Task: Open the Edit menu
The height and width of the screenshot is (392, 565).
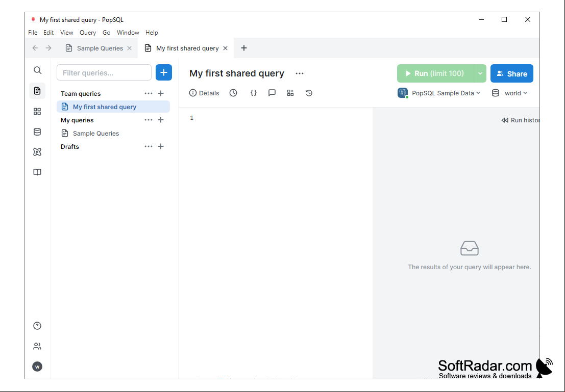Action: (x=48, y=33)
